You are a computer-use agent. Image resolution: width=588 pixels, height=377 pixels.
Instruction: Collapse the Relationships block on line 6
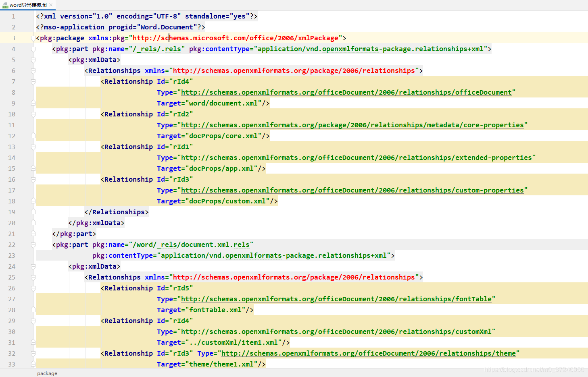point(33,71)
